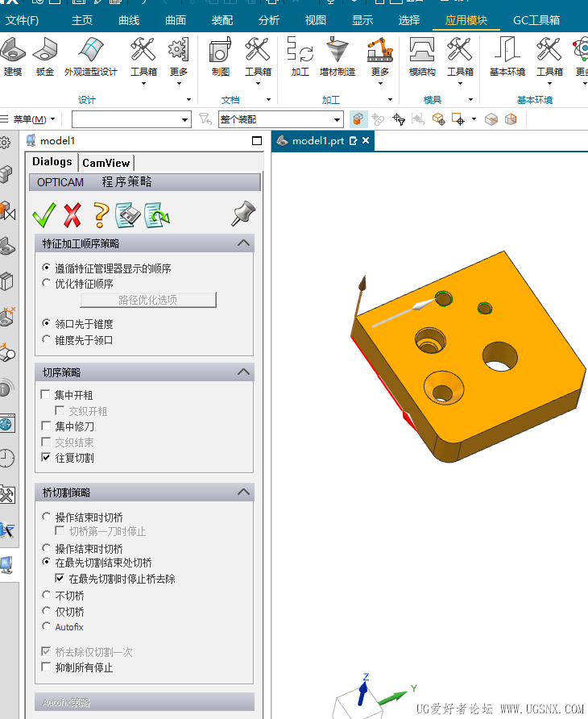Open the monitor icon in left sidebar
Image resolution: width=588 pixels, height=719 pixels.
coord(6,564)
